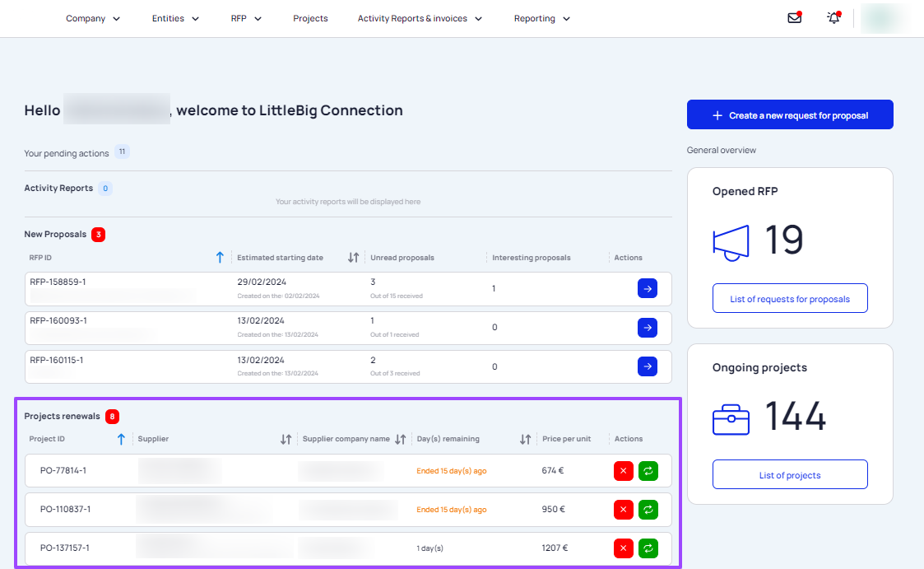This screenshot has width=924, height=569.
Task: Decline renewal for project PO-137157-1
Action: [624, 548]
